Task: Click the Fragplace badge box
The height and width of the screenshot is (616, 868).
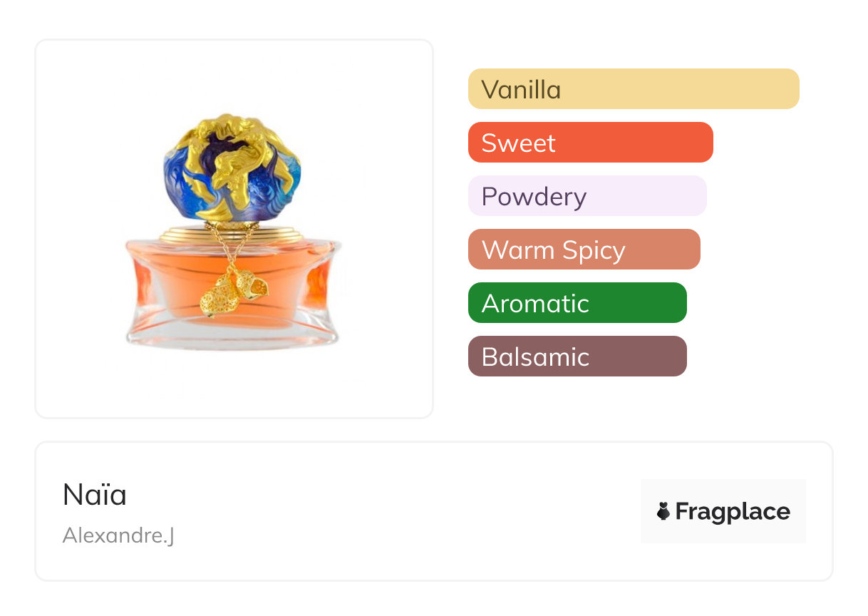Action: coord(723,492)
